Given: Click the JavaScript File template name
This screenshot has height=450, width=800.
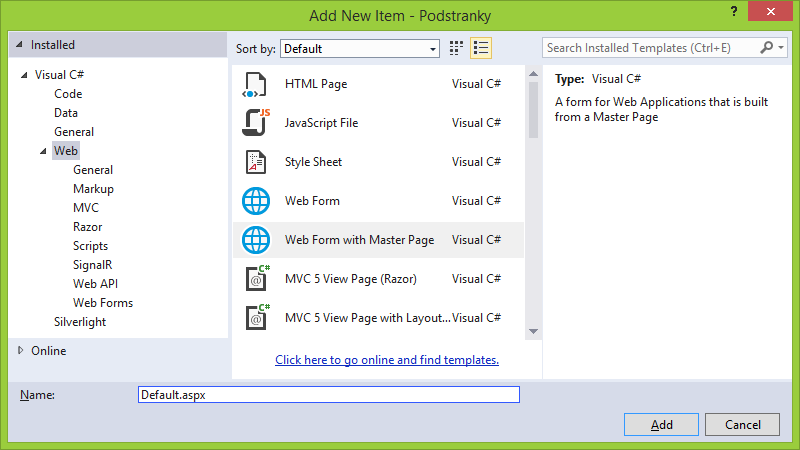Looking at the screenshot, I should click(321, 123).
